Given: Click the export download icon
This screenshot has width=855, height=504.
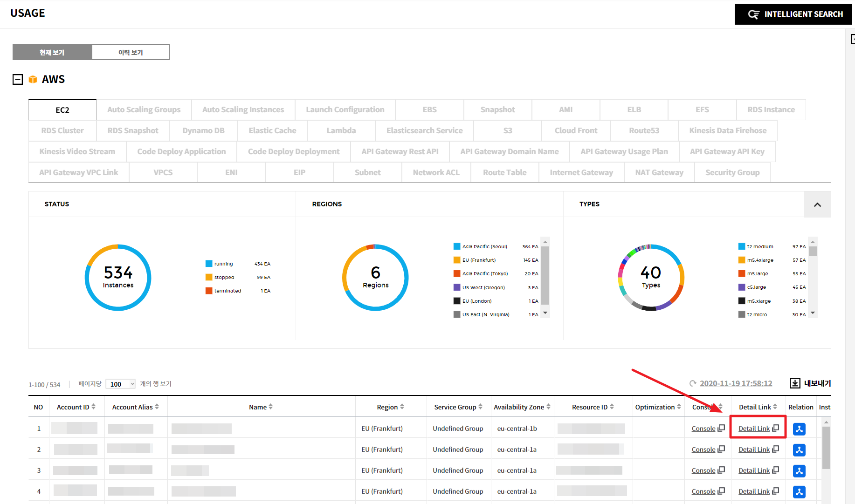Looking at the screenshot, I should pyautogui.click(x=795, y=383).
